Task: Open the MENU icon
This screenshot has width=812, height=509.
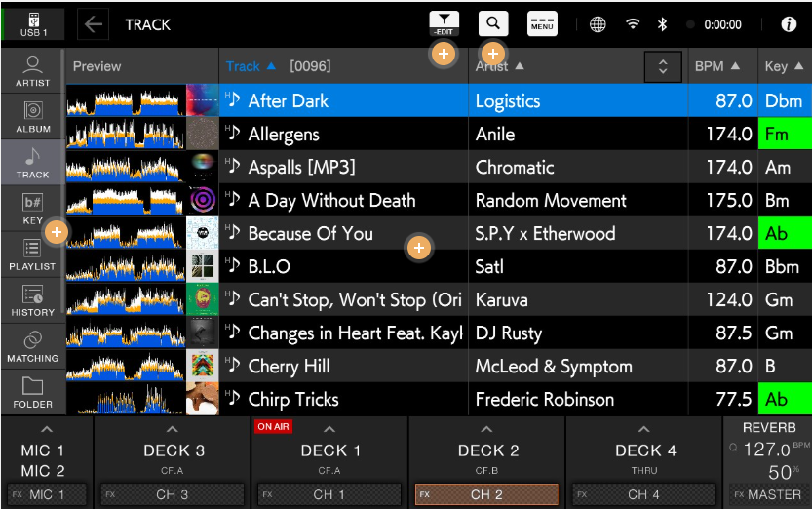Action: point(543,24)
